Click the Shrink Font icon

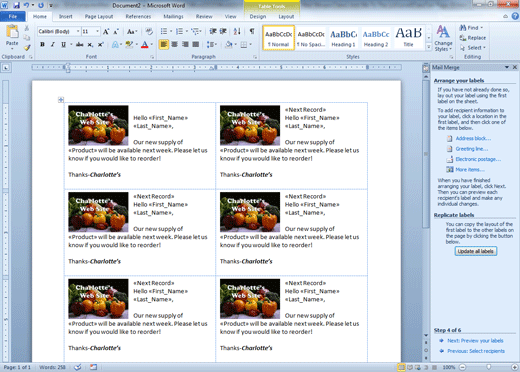116,32
